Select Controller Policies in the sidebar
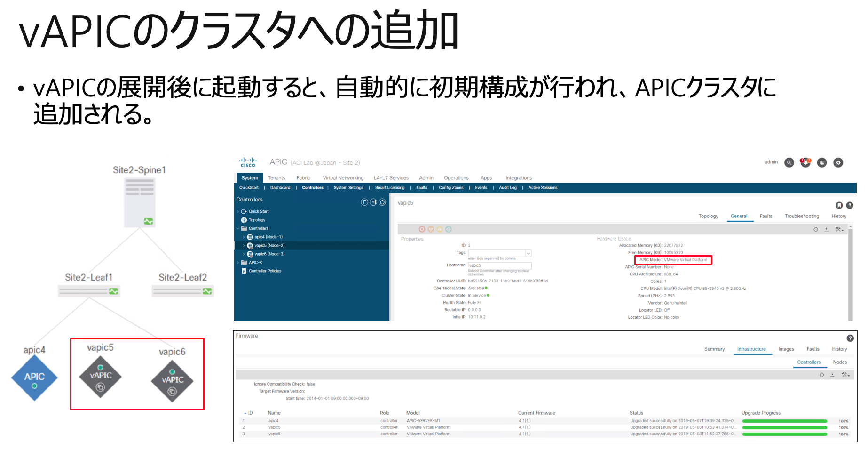The image size is (868, 450). [x=265, y=271]
